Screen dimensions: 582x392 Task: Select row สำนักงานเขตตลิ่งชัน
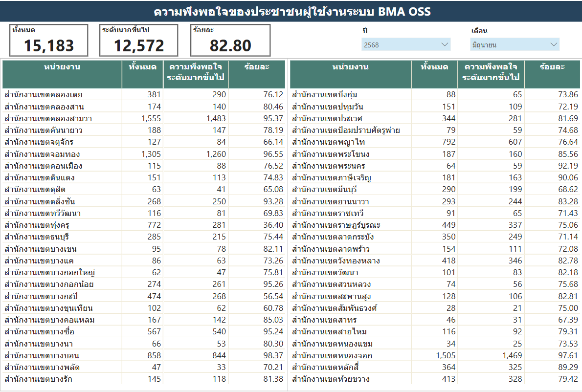coord(144,201)
